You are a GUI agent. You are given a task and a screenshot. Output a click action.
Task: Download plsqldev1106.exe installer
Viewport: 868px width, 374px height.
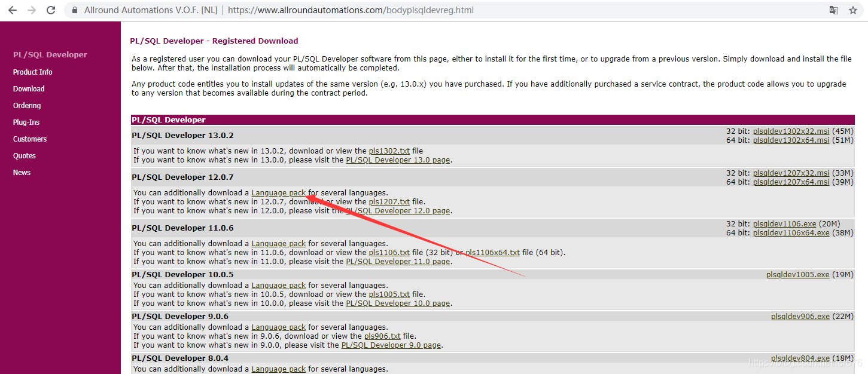click(x=784, y=224)
